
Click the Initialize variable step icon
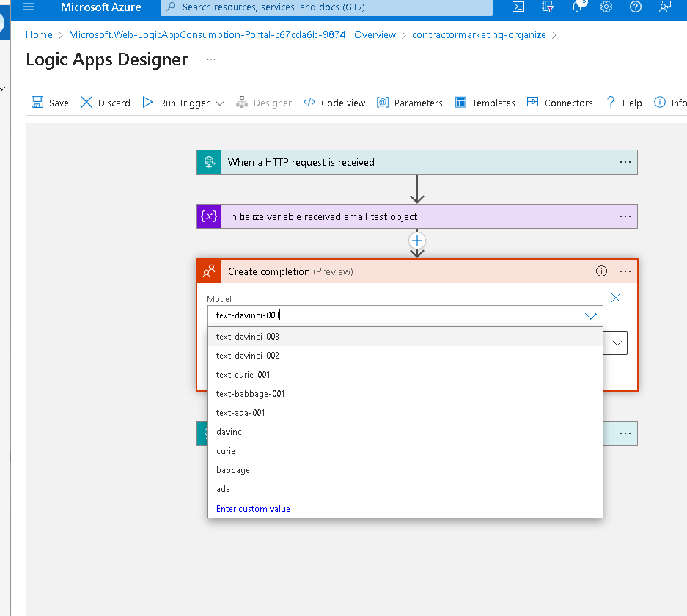pyautogui.click(x=209, y=216)
